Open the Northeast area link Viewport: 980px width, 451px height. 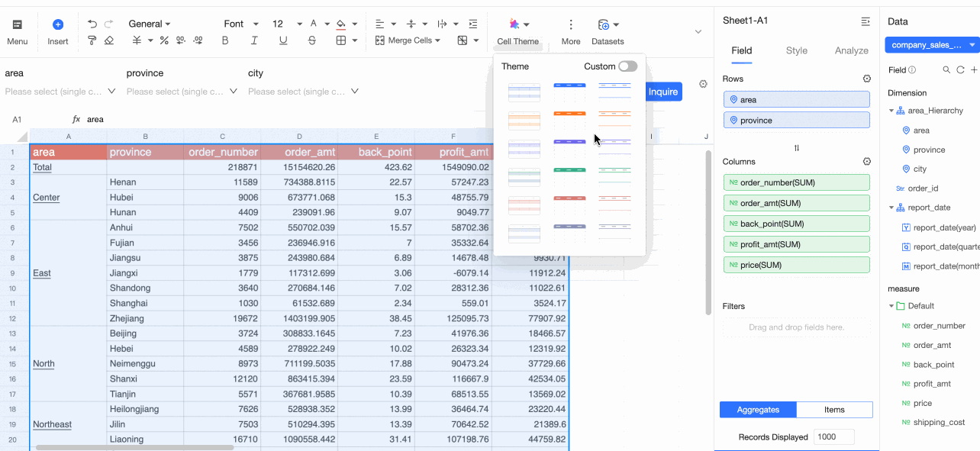point(52,424)
